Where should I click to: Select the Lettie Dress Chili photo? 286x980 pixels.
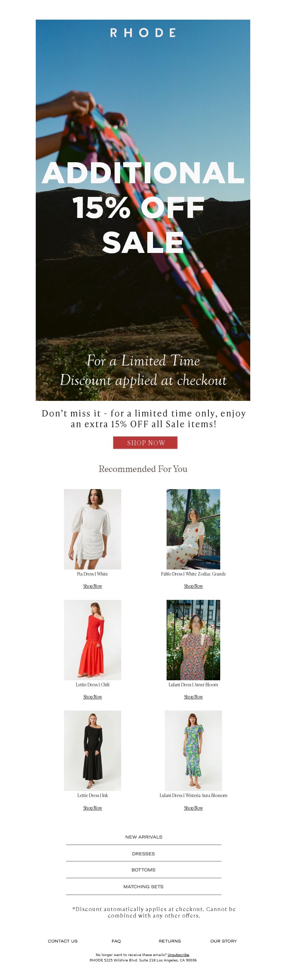(x=93, y=640)
